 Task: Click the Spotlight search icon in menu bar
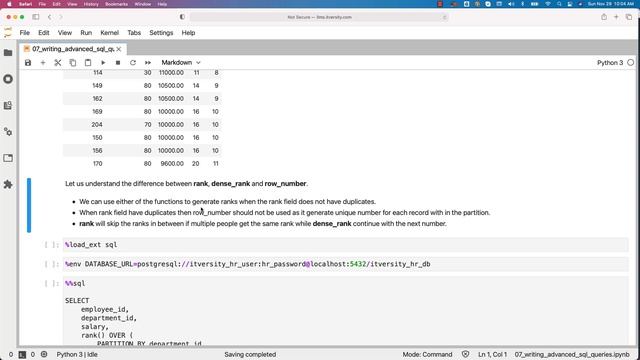point(559,4)
